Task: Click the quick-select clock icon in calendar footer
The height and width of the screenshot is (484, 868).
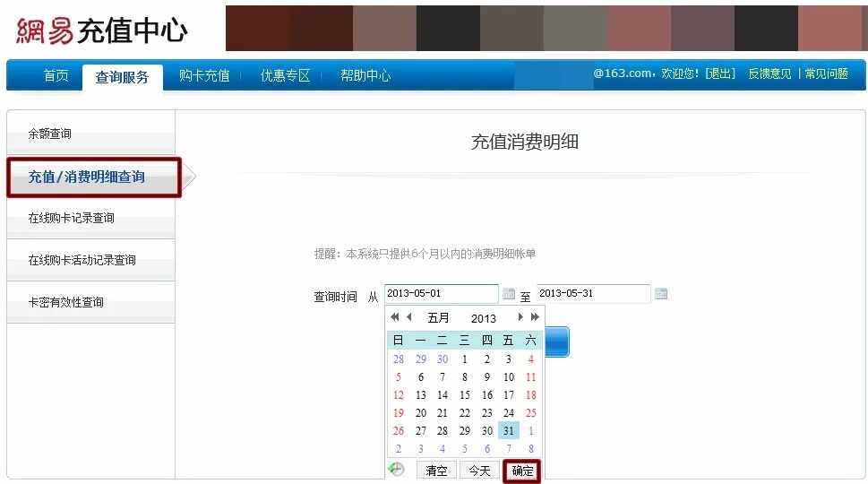Action: [x=396, y=470]
